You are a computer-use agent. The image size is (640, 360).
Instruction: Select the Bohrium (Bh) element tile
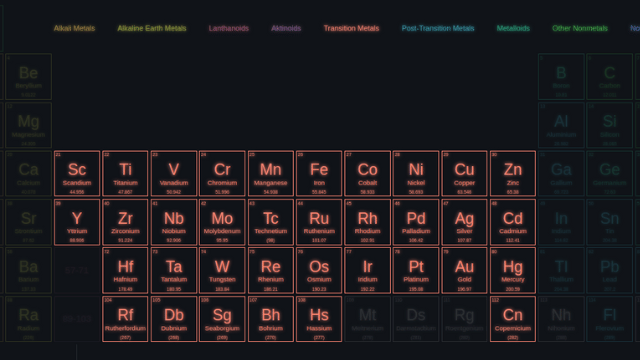click(x=271, y=319)
